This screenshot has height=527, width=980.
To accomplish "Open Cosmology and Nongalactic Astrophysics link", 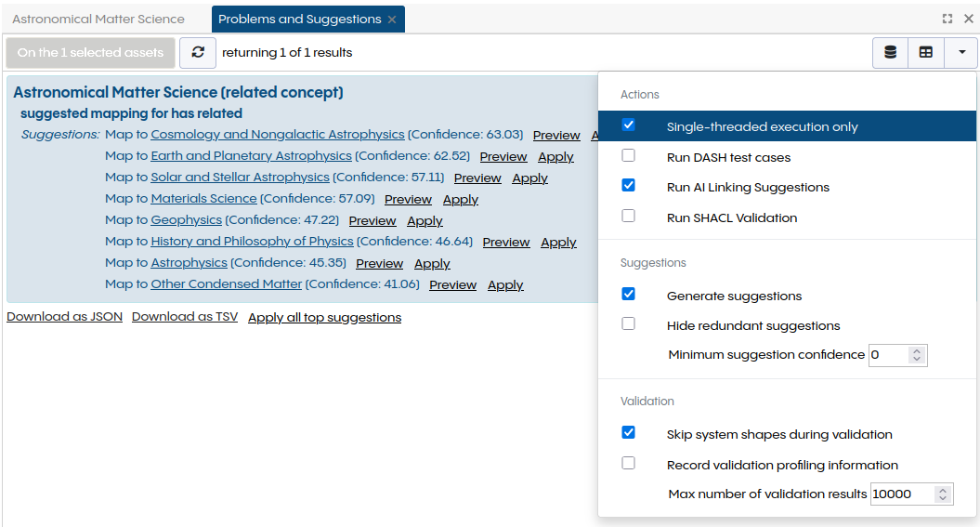I will tap(278, 135).
